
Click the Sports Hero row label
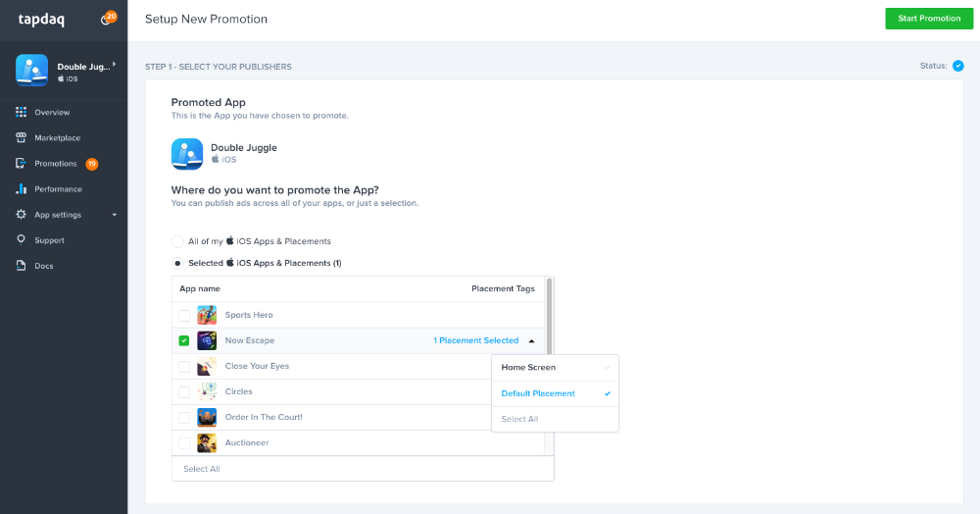click(x=249, y=315)
